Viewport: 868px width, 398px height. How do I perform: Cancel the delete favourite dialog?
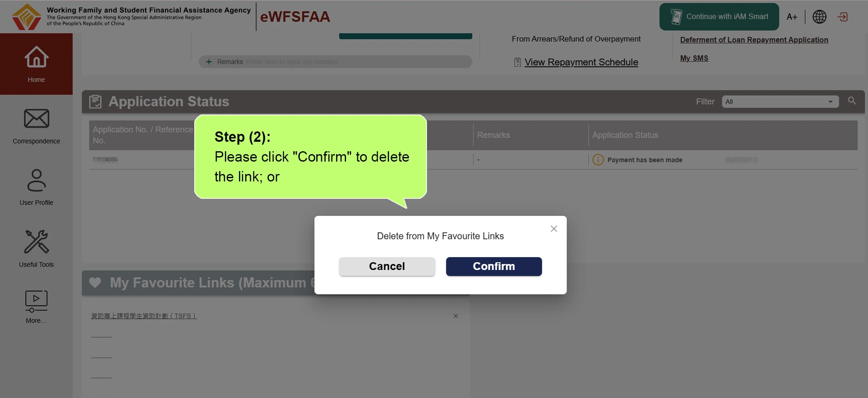387,267
